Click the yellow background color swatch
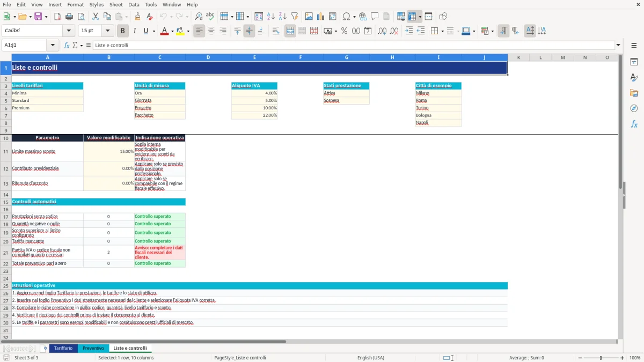This screenshot has width=644, height=362. (x=181, y=31)
